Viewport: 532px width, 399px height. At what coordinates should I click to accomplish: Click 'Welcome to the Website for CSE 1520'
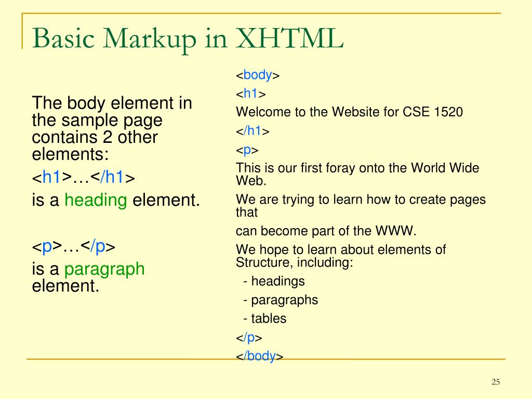350,112
